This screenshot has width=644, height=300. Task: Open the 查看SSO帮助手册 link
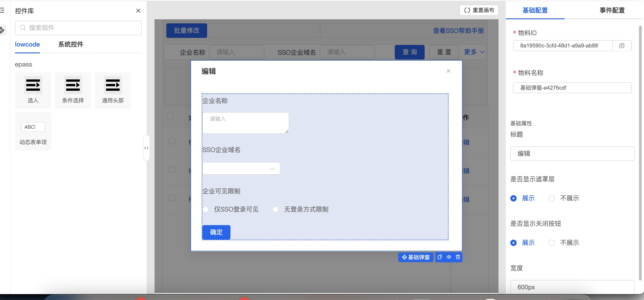(458, 31)
